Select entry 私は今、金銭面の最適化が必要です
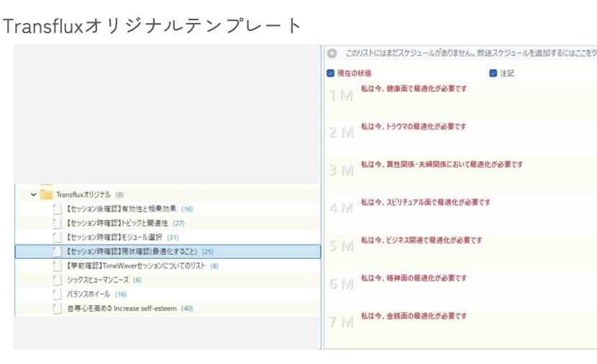 (x=414, y=316)
